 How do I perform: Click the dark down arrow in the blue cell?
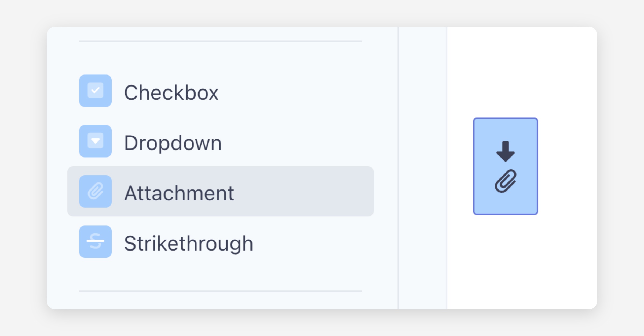(505, 151)
